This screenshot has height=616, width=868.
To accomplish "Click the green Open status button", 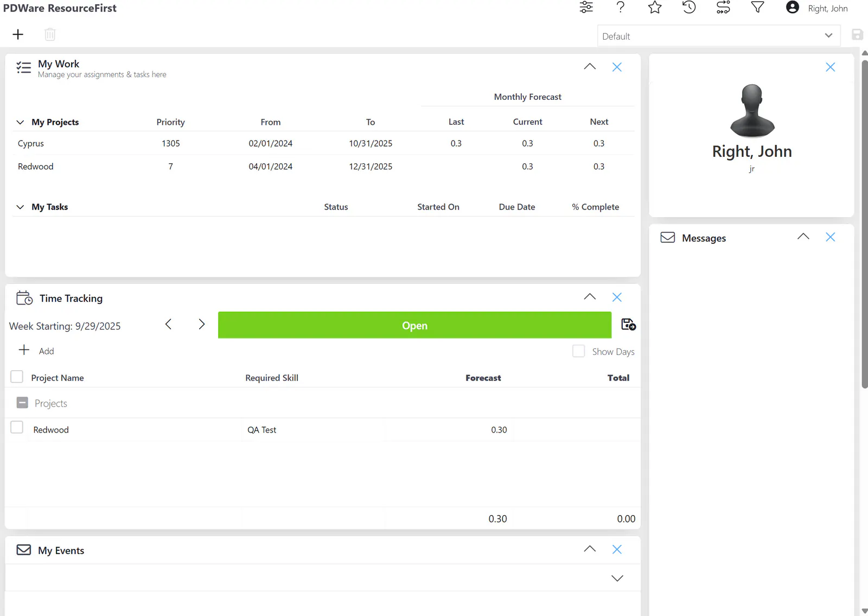I will (414, 325).
